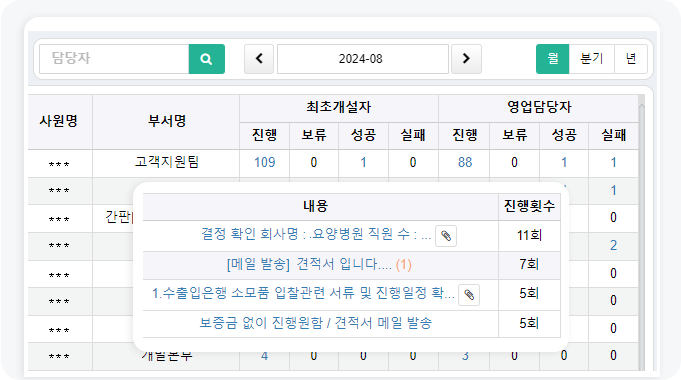The image size is (681, 380).
Task: Click the 사원명 column header
Action: pyautogui.click(x=59, y=121)
